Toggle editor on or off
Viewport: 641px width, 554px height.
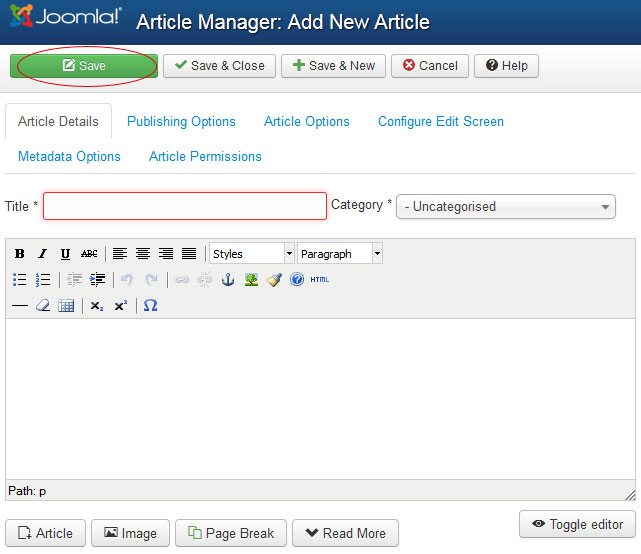tap(577, 524)
